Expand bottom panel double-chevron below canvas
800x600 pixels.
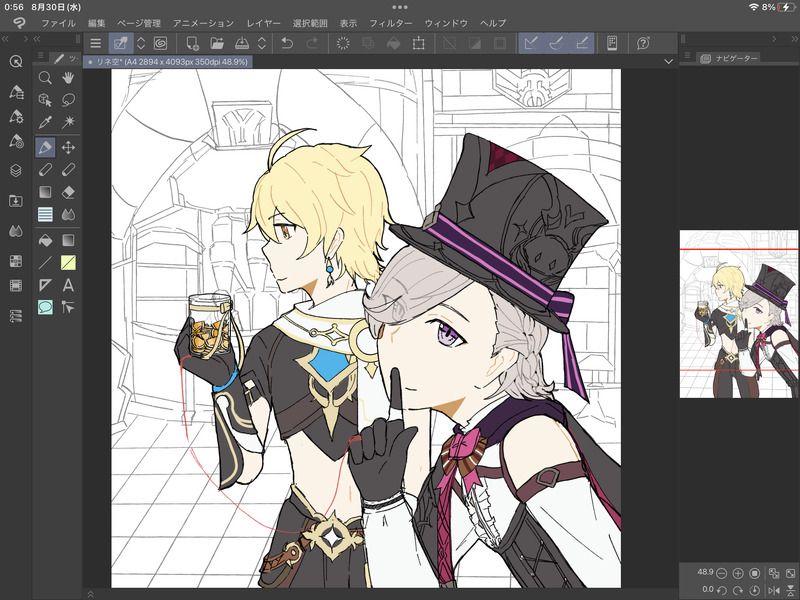pyautogui.click(x=90, y=594)
